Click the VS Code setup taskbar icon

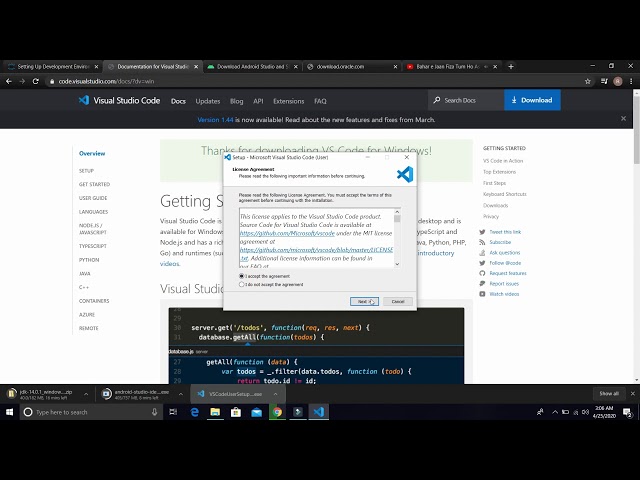point(319,412)
